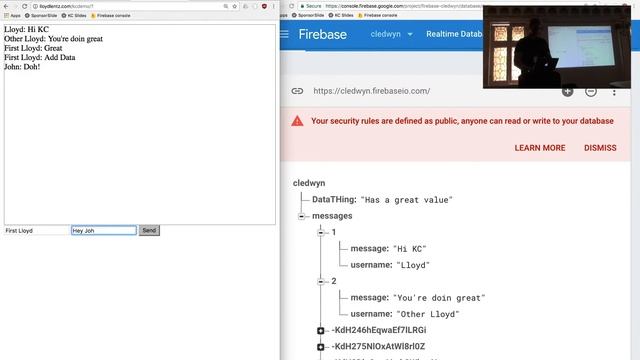Reload the left browser page
The height and width of the screenshot is (360, 640).
(x=24, y=7)
